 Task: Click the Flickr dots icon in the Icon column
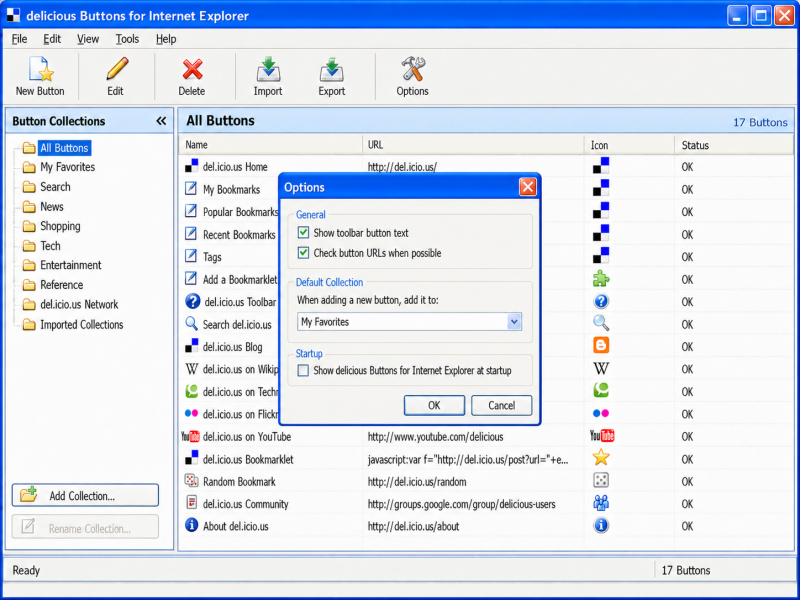pyautogui.click(x=601, y=413)
